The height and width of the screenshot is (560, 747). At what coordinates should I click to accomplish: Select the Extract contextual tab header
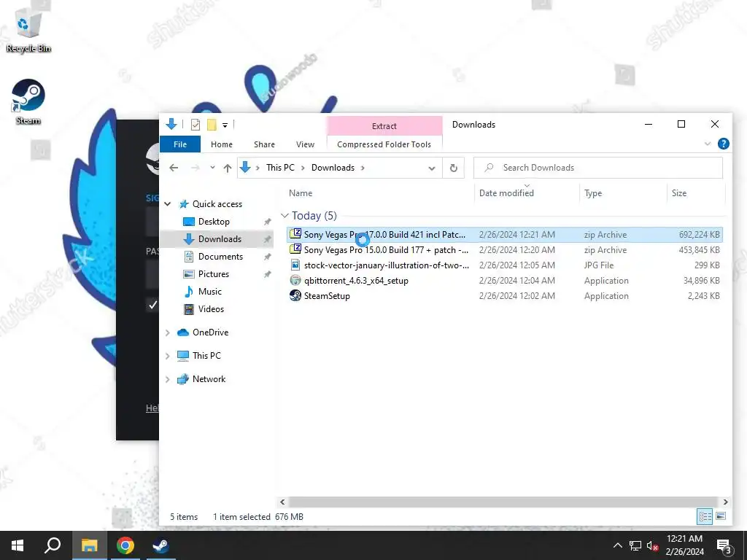[x=384, y=125]
